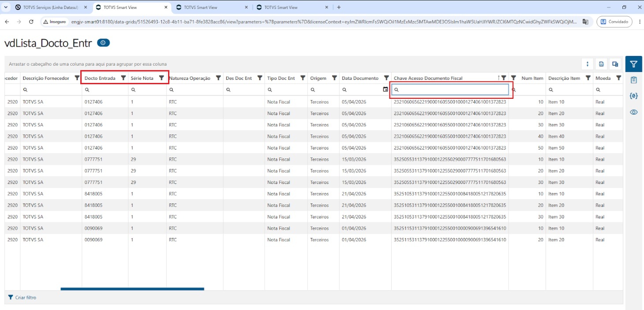Viewport: 644px width, 310px height.
Task: Open date picker in Data Documento filter
Action: (x=386, y=90)
